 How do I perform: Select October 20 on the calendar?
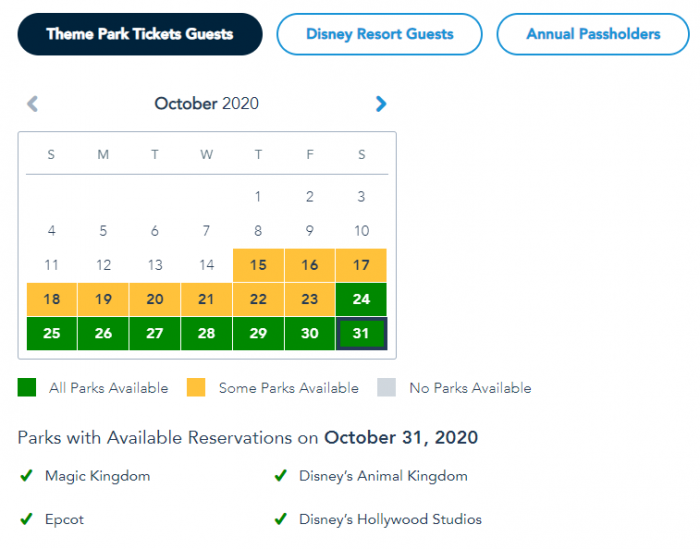pyautogui.click(x=154, y=299)
